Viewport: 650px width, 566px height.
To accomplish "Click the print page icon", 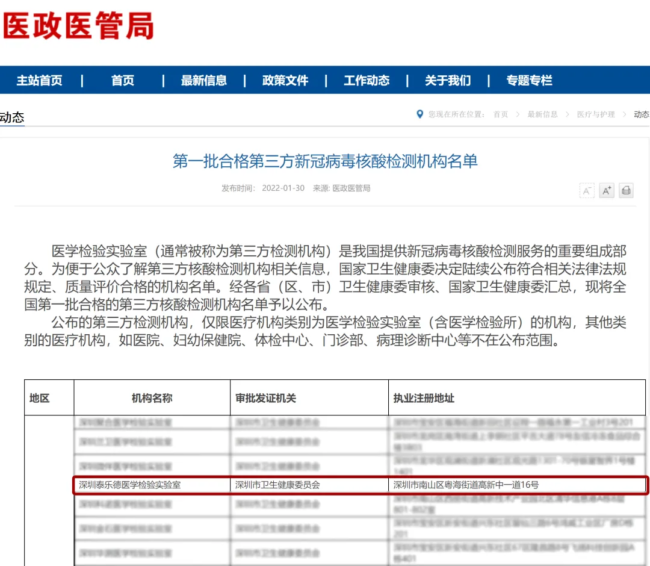I will tap(626, 190).
